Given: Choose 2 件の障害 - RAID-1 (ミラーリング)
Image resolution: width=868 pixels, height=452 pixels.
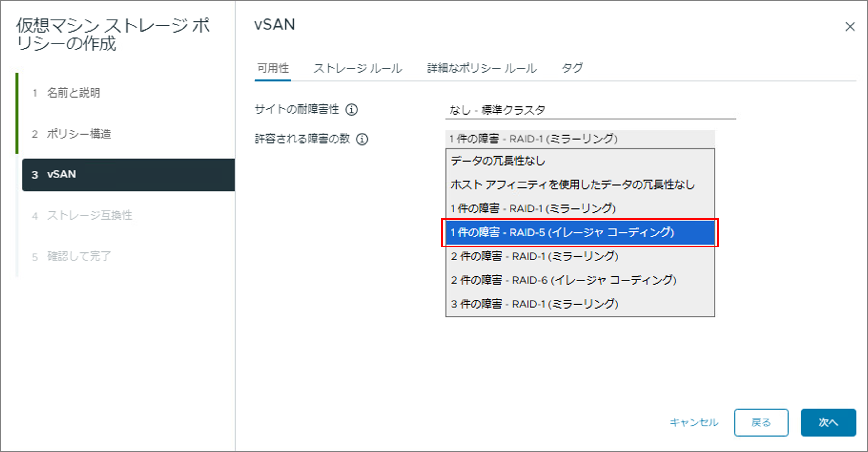Looking at the screenshot, I should 580,256.
